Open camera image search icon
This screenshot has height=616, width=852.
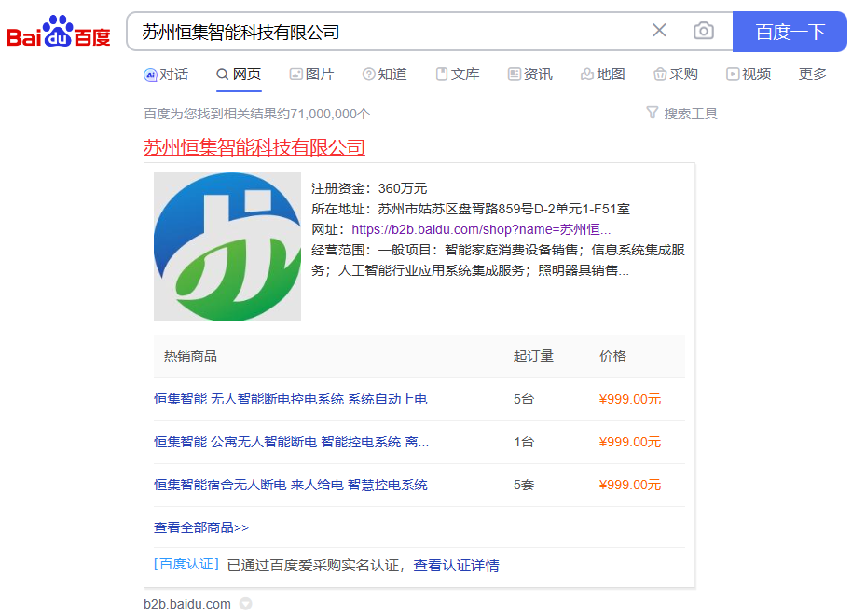(x=704, y=31)
